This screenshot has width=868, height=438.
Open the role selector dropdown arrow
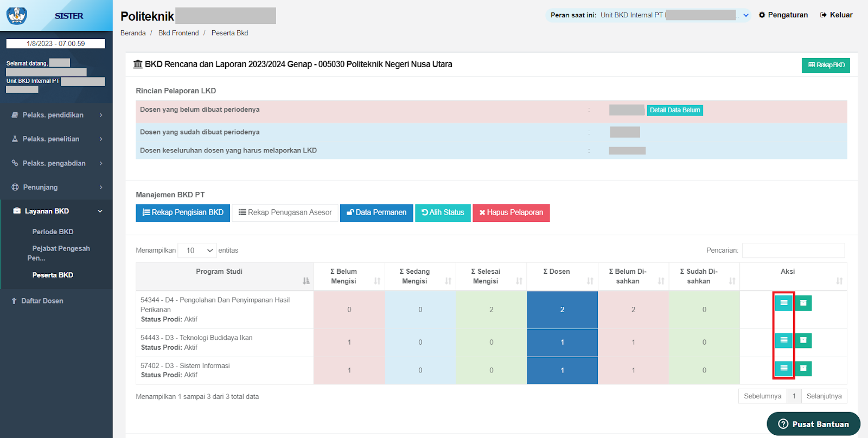(746, 15)
